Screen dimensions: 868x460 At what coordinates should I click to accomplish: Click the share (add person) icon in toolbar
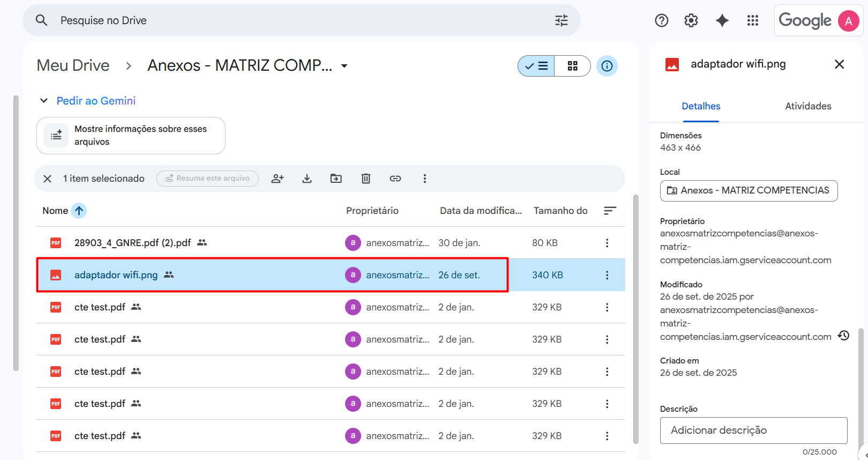[x=277, y=179]
